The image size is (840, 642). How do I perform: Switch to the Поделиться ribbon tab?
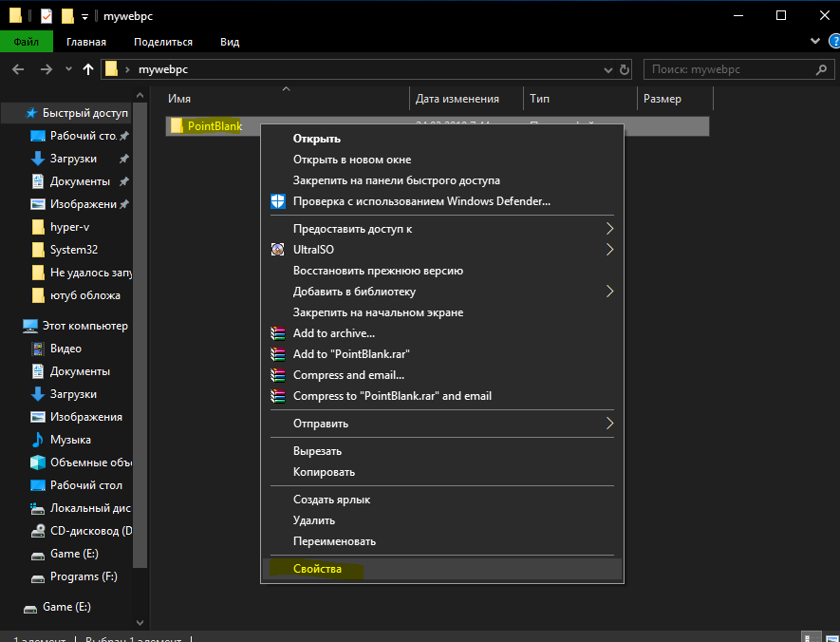[163, 42]
